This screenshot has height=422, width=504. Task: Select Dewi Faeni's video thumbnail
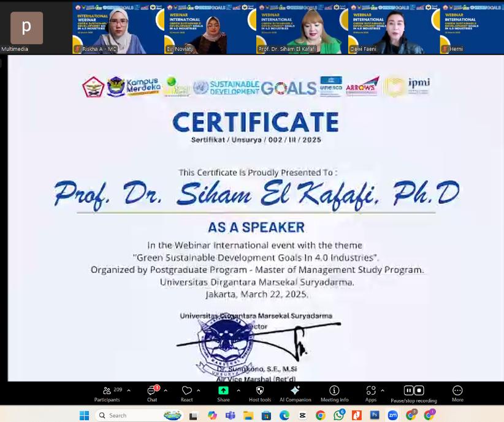394,28
